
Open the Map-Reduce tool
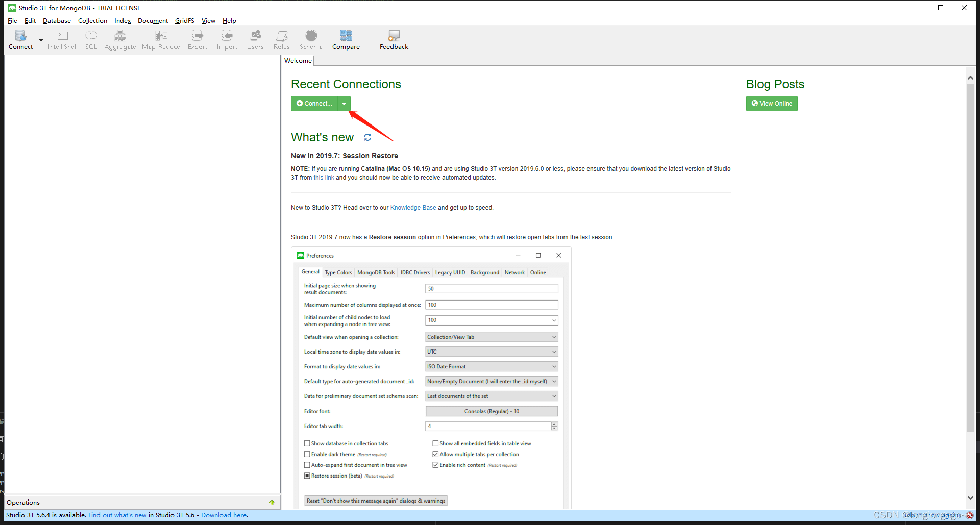161,39
